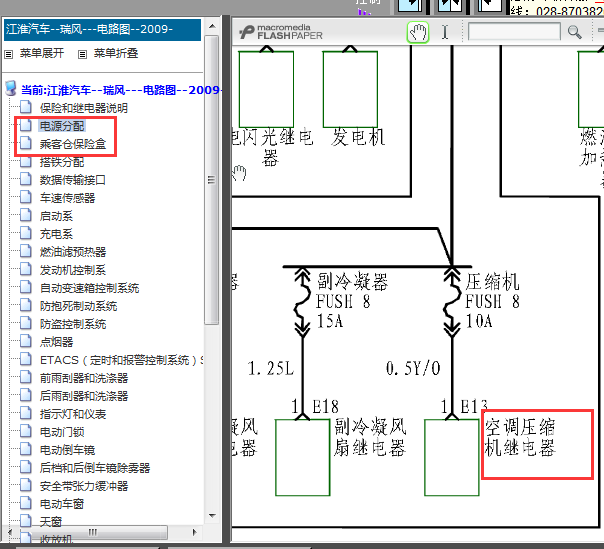Open 启动系 diagram

click(x=56, y=216)
